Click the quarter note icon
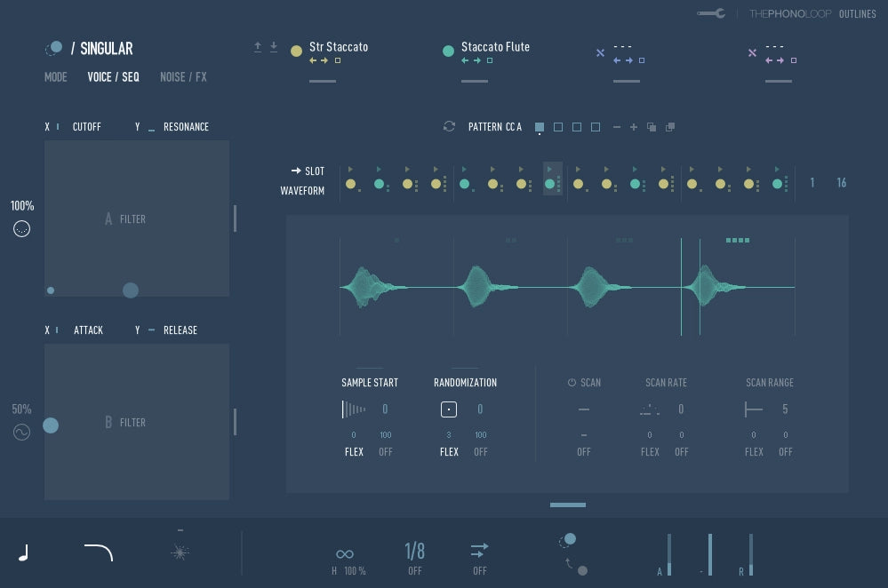 pos(24,553)
